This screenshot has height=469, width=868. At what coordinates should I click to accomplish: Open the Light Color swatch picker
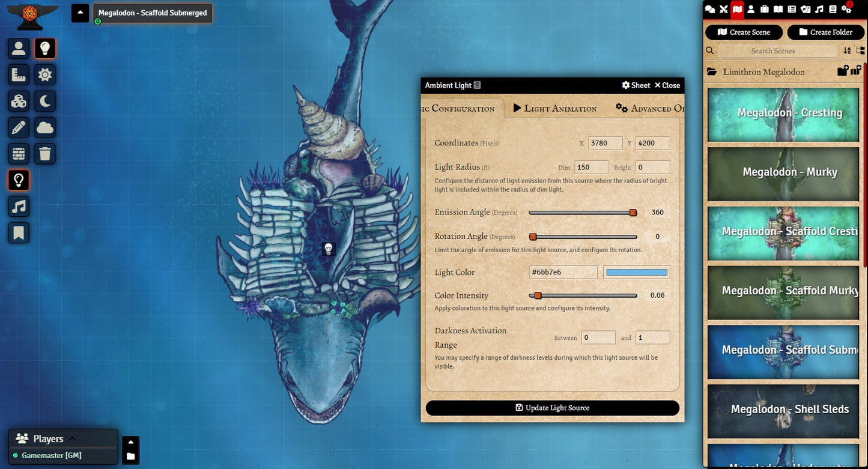[x=636, y=273]
